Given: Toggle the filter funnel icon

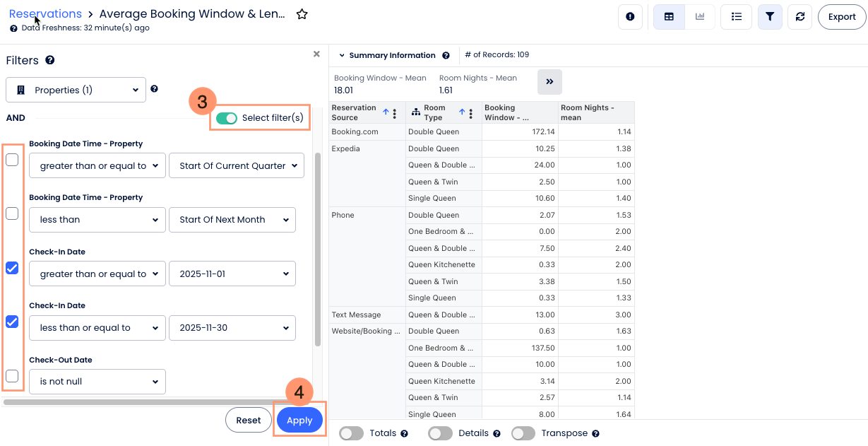Looking at the screenshot, I should tap(770, 17).
